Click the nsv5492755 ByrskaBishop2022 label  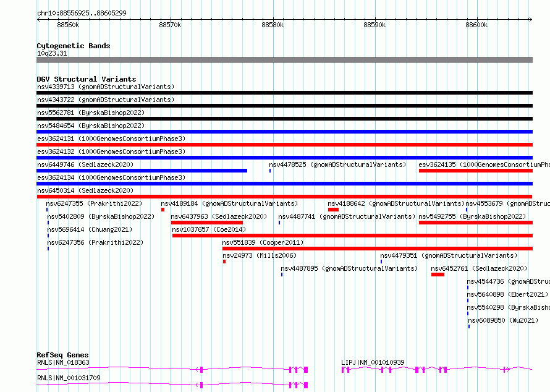coord(472,216)
